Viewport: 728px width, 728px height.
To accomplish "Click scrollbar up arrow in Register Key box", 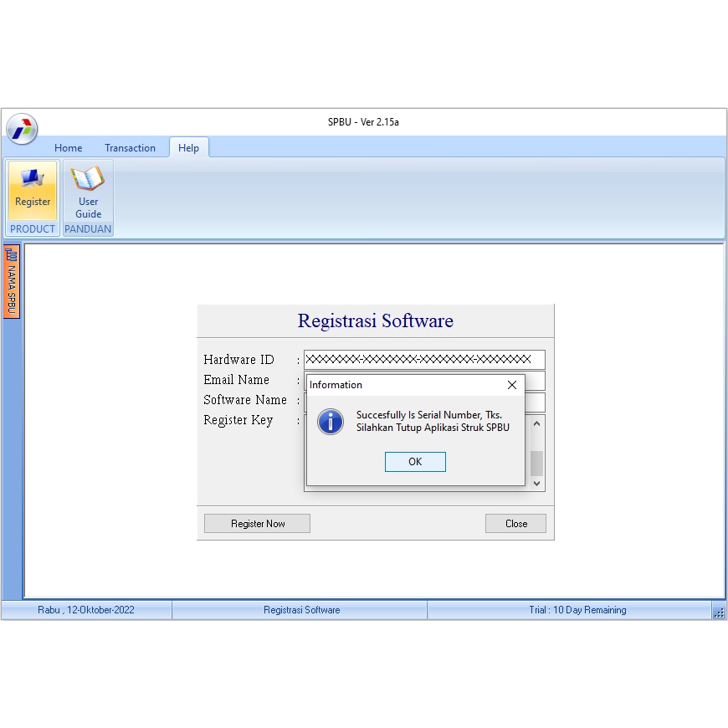I will [x=536, y=423].
